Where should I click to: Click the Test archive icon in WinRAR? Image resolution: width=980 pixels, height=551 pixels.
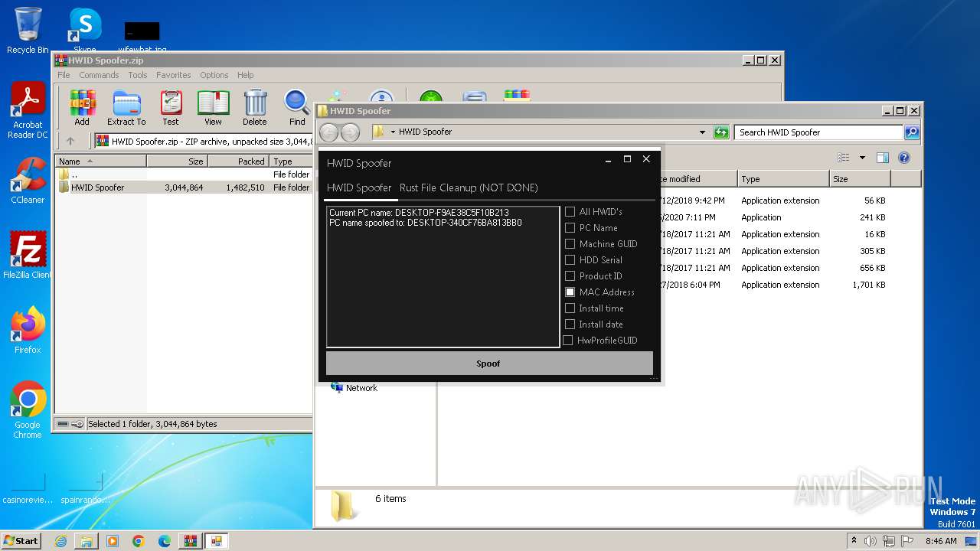[x=171, y=108]
